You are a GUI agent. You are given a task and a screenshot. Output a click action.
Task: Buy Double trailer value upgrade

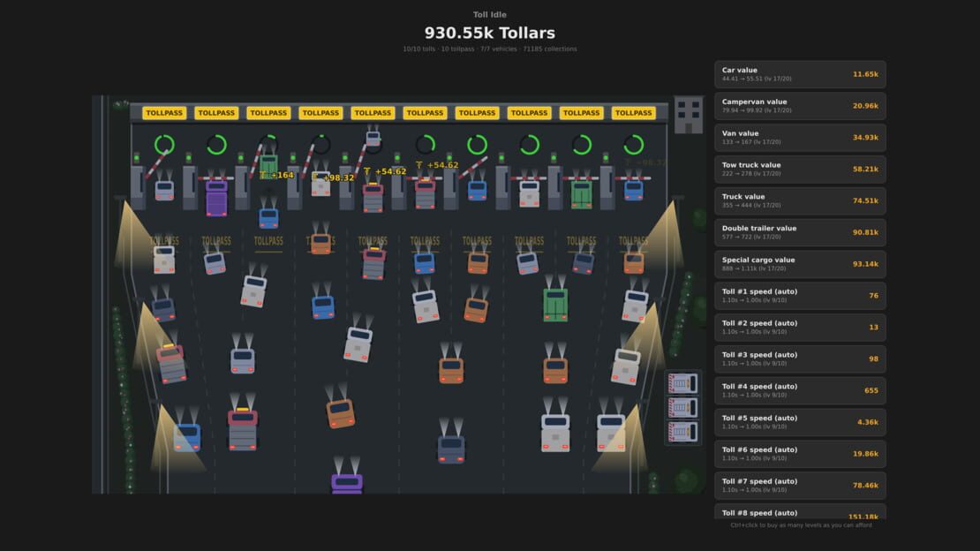click(x=800, y=232)
